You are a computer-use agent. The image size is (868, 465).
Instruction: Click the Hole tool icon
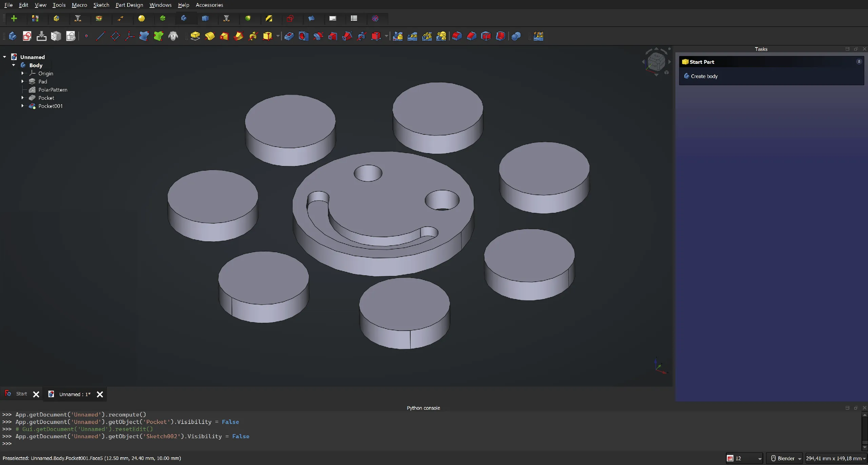[303, 36]
